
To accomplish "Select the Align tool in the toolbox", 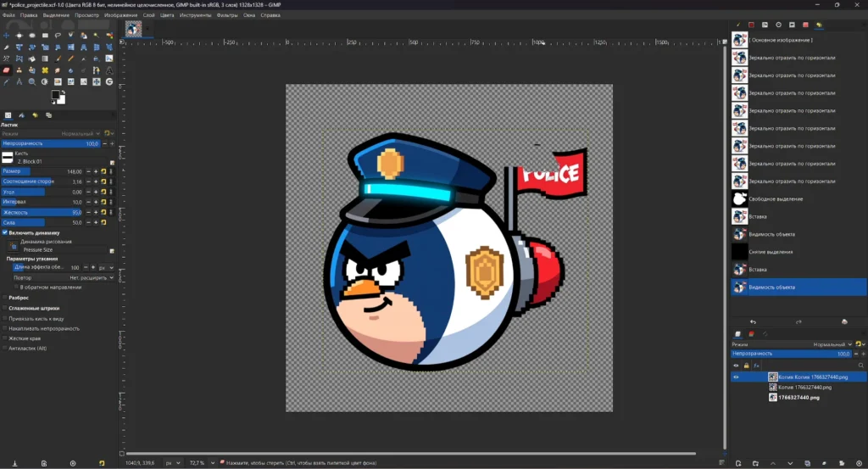I will (x=19, y=36).
